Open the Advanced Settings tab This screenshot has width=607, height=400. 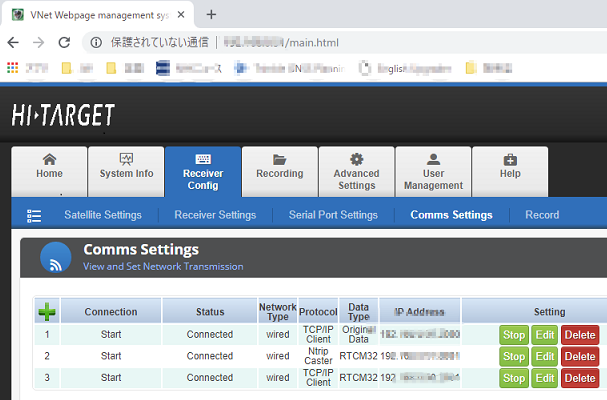coord(356,172)
